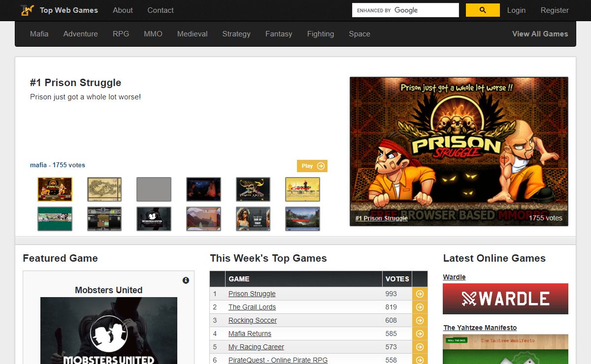The width and height of the screenshot is (591, 364).
Task: Click the '#1 Prison Struggle' heading
Action: click(75, 83)
